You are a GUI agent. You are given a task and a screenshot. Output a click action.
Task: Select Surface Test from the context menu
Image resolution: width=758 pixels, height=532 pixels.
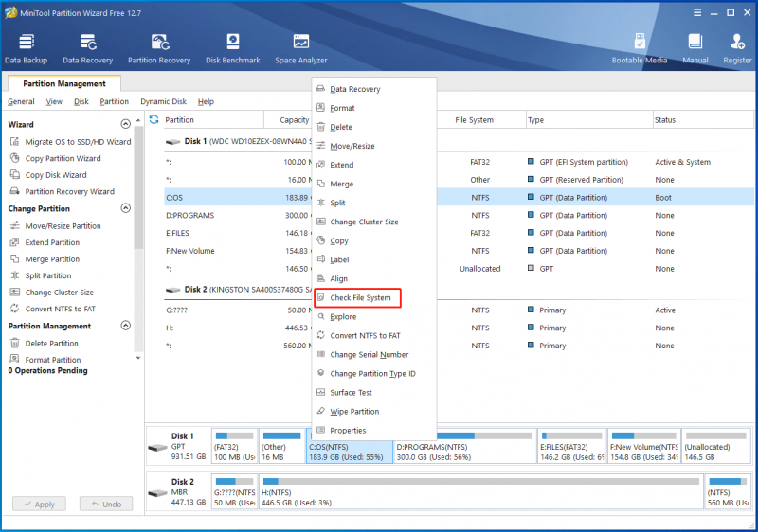pos(351,393)
